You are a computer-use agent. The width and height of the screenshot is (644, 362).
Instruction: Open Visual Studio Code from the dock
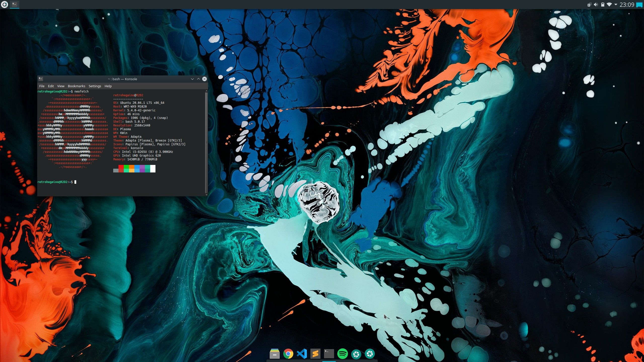[302, 354]
